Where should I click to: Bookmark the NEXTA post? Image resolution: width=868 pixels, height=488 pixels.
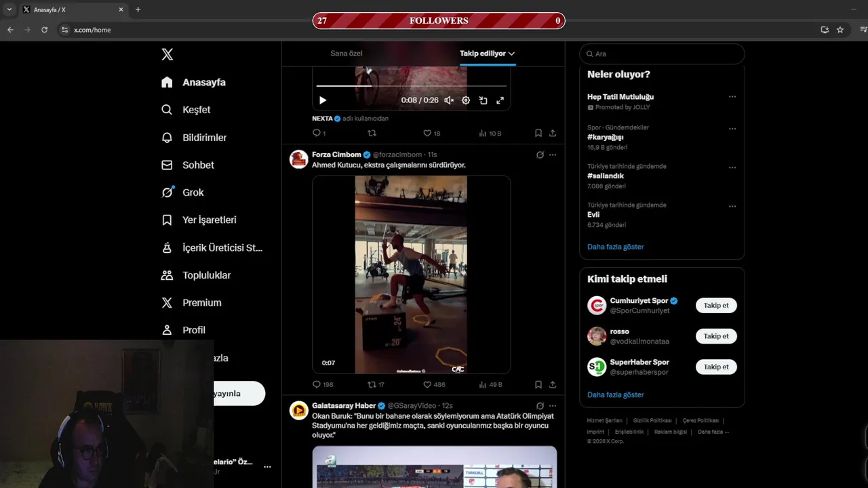(x=538, y=134)
